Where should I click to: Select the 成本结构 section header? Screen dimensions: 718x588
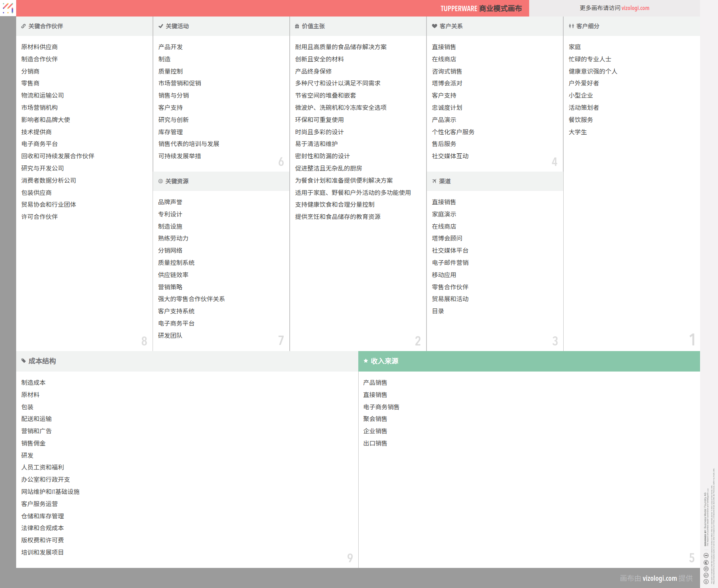point(42,361)
